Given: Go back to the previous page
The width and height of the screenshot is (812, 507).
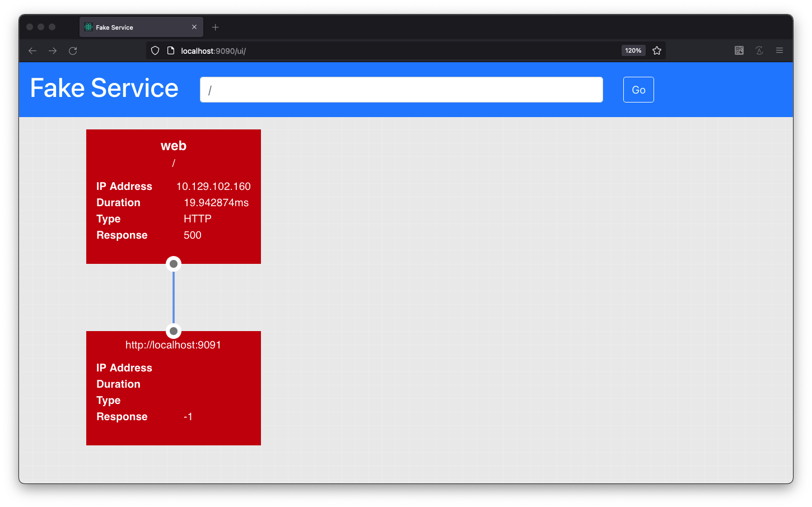Looking at the screenshot, I should click(x=32, y=51).
